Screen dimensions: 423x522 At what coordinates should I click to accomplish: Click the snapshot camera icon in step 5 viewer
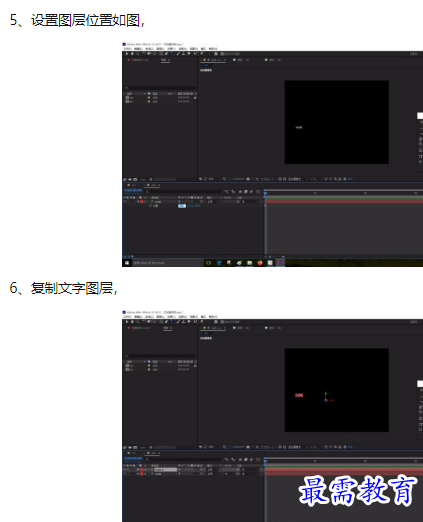(x=248, y=179)
